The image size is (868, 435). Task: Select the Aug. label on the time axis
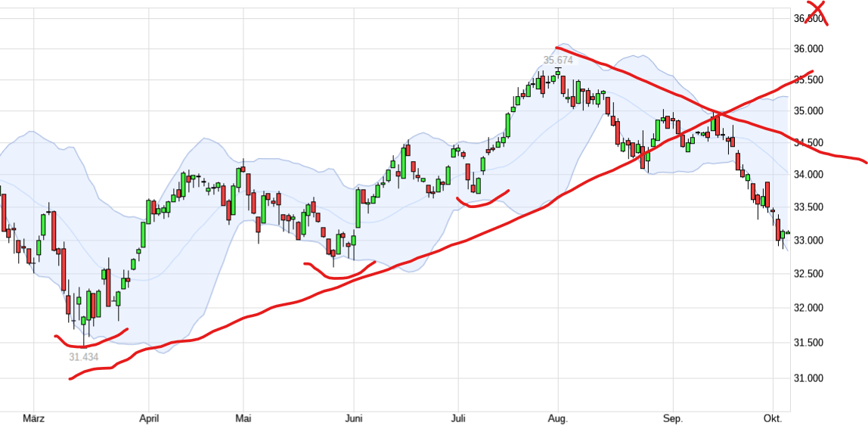click(558, 419)
